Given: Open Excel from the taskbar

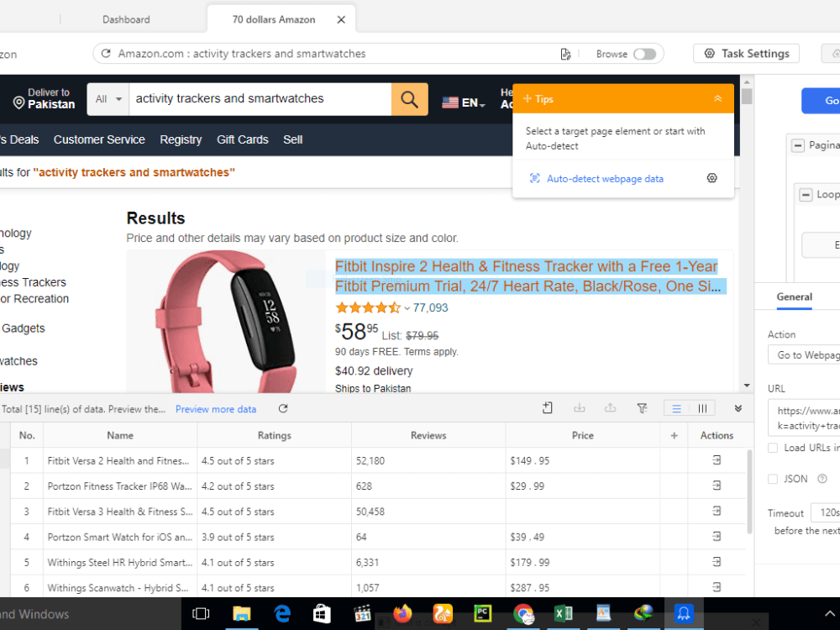Looking at the screenshot, I should coord(563,613).
